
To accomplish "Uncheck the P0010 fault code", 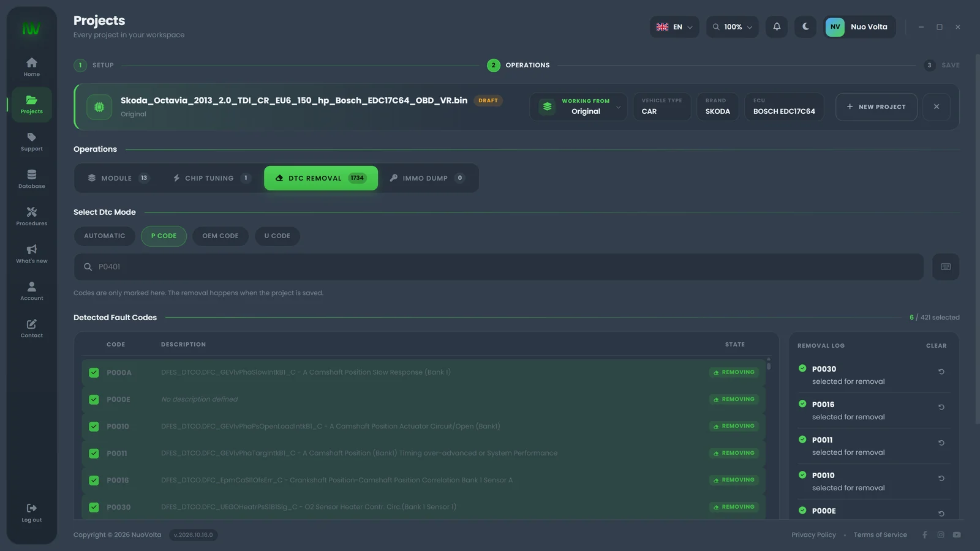I will click(x=94, y=426).
